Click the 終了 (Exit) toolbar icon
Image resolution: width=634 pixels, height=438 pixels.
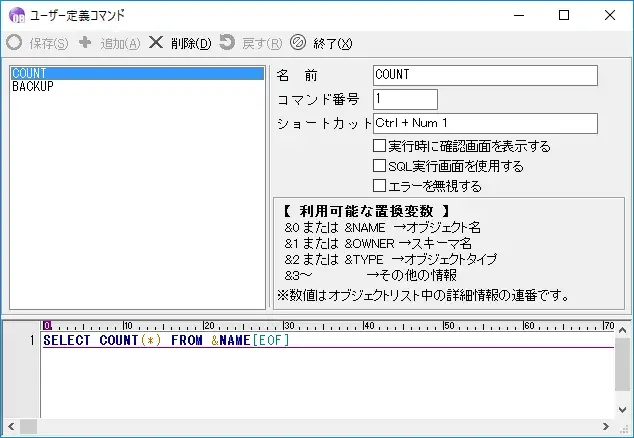coord(297,43)
